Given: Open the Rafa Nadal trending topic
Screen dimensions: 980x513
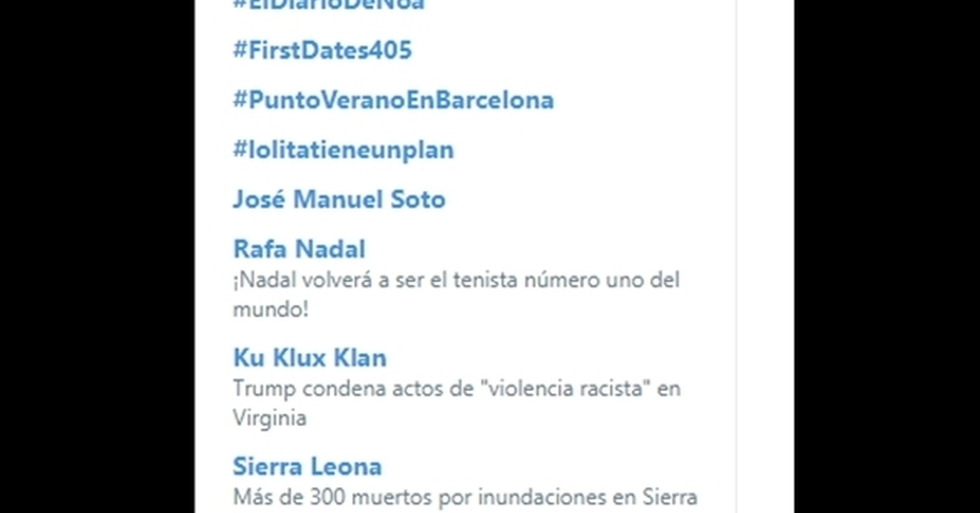Looking at the screenshot, I should [x=299, y=249].
